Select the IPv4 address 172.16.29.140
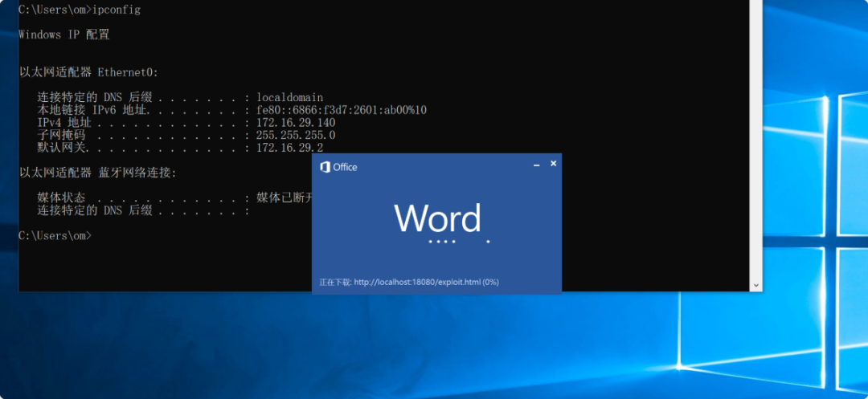The image size is (868, 399). pyautogui.click(x=295, y=123)
